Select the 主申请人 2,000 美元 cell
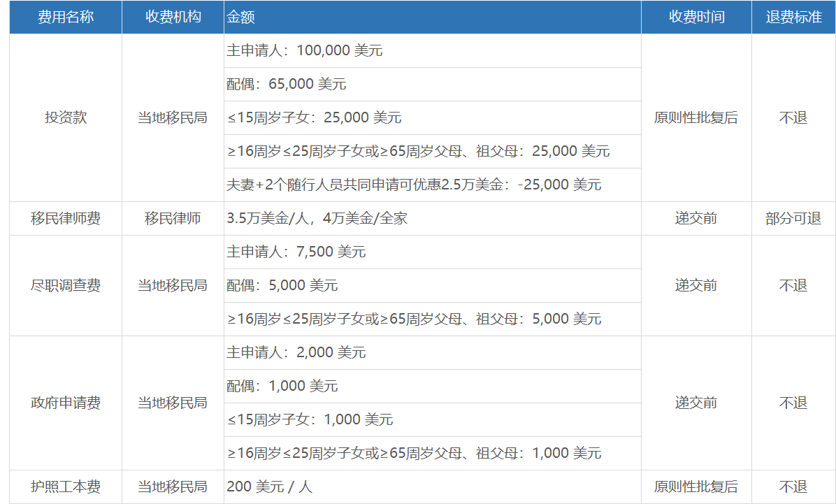The height and width of the screenshot is (504, 836). pyautogui.click(x=296, y=353)
